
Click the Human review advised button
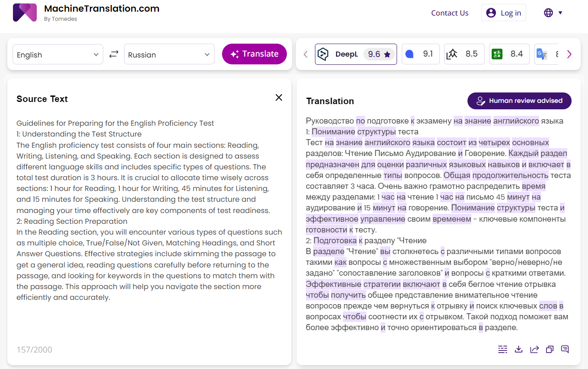coord(519,101)
